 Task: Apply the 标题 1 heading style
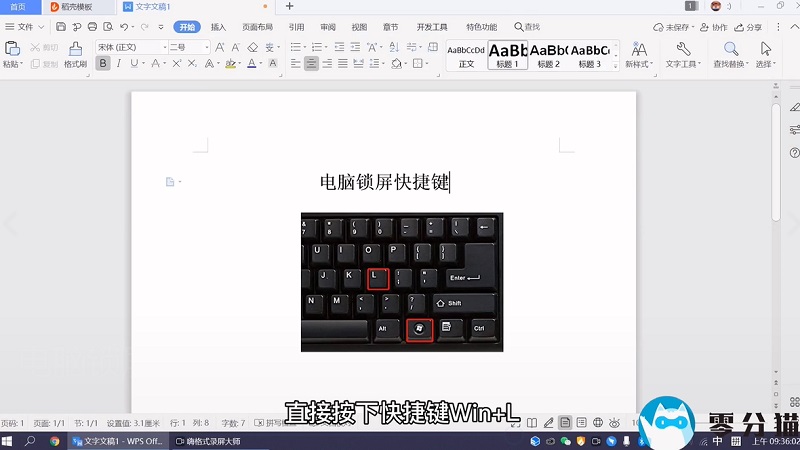[508, 54]
